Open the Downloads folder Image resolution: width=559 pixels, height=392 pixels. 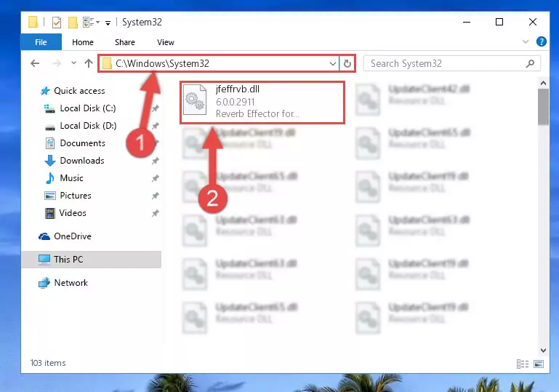[x=75, y=161]
